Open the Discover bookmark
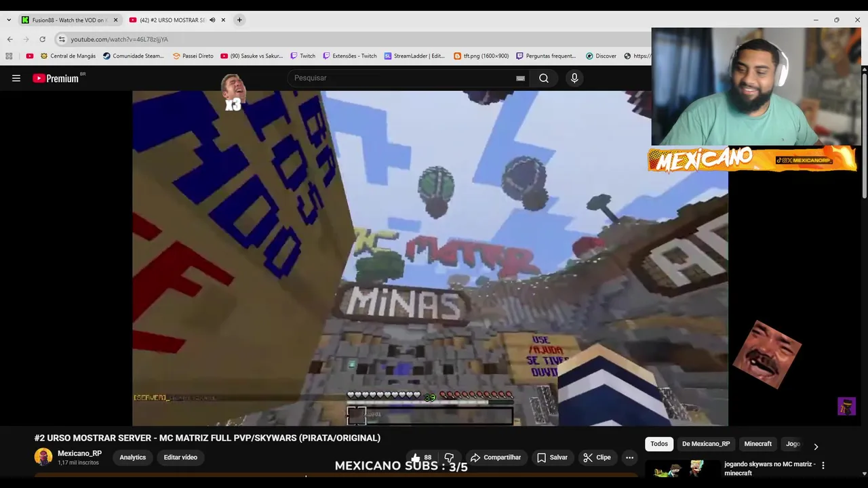This screenshot has height=488, width=868. pyautogui.click(x=601, y=56)
